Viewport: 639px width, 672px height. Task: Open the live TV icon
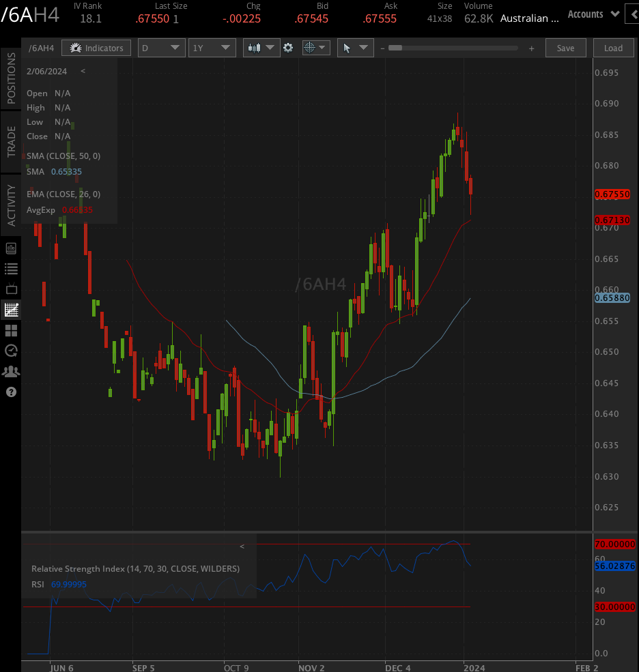[x=11, y=289]
